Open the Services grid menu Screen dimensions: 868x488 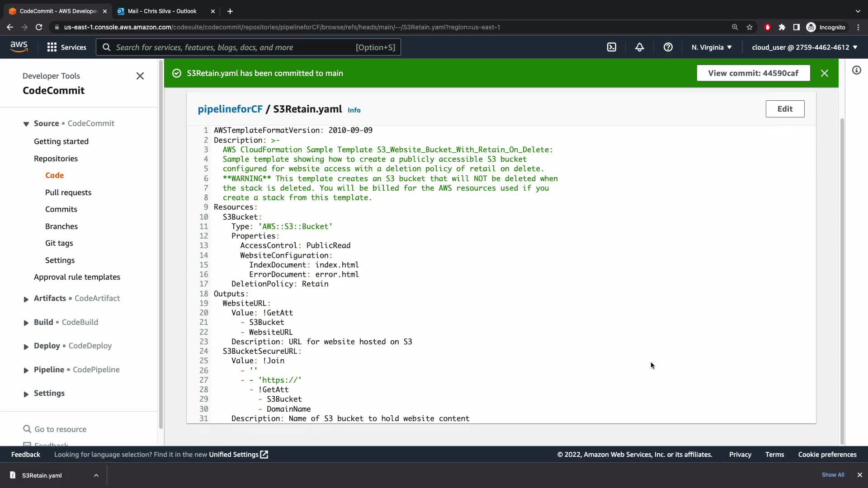66,47
